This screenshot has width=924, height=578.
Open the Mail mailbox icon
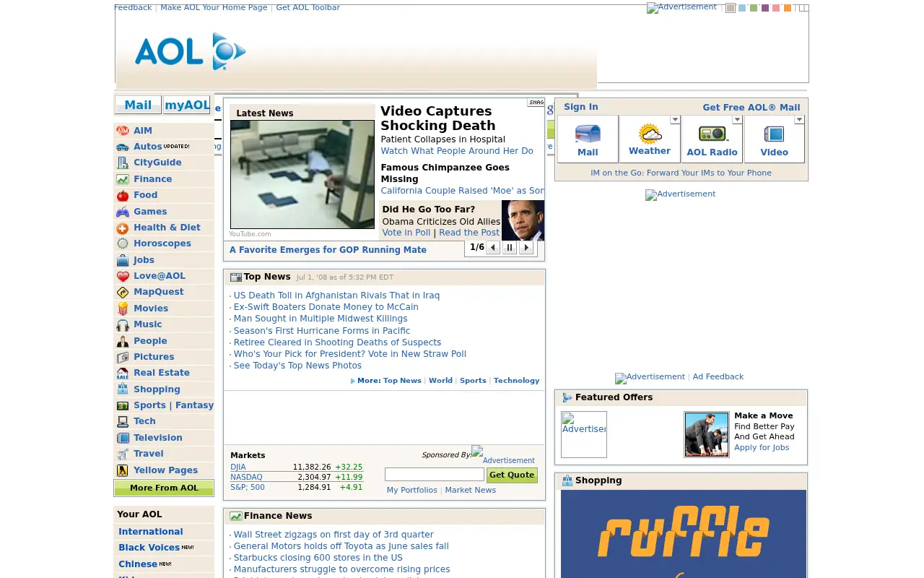[x=588, y=134]
